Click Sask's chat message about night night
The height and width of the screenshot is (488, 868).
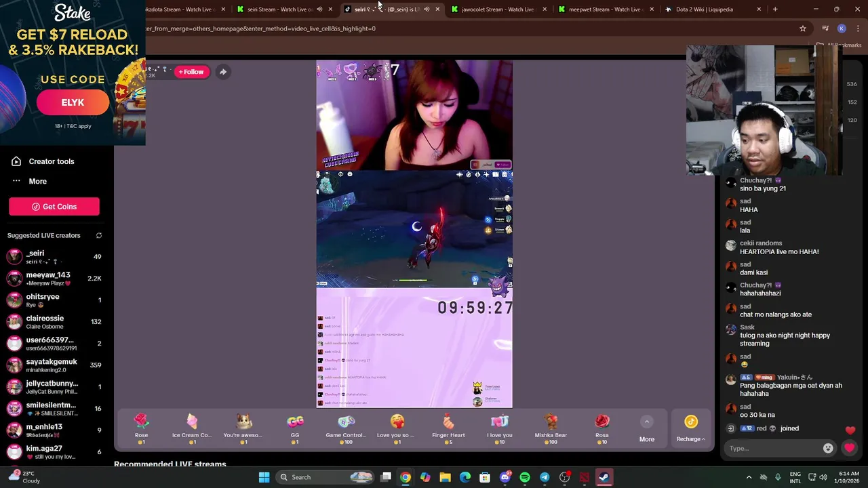(785, 340)
